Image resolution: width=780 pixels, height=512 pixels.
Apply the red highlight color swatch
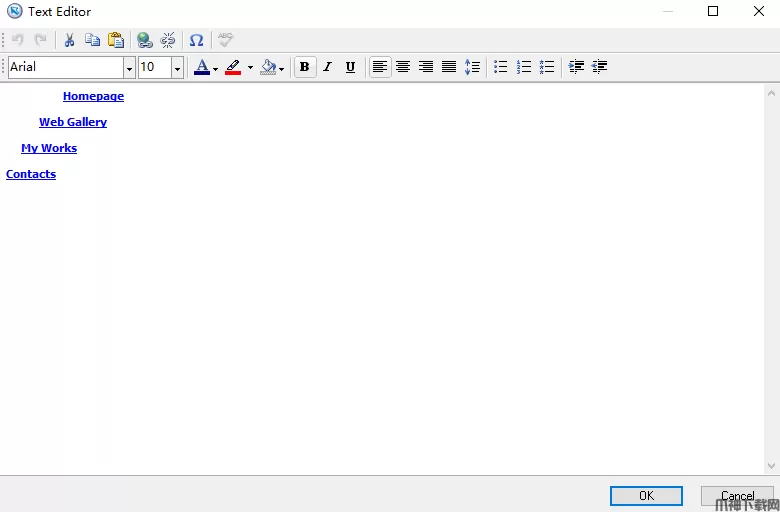point(233,67)
